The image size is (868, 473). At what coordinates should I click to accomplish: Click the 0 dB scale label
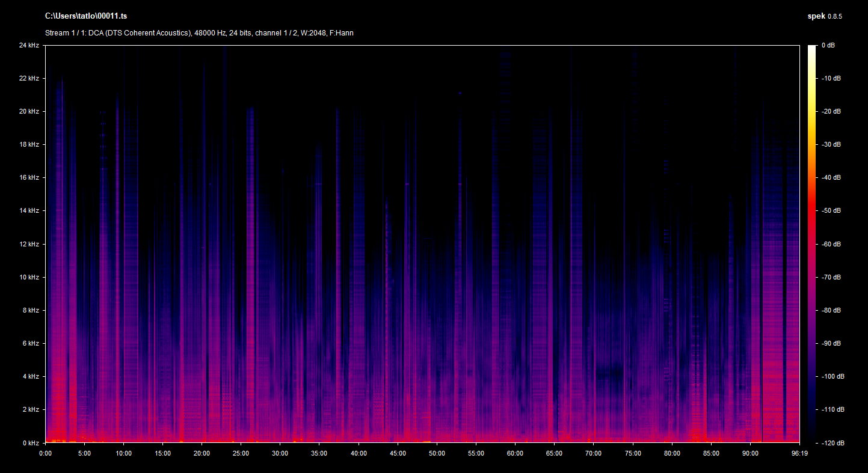coord(829,45)
